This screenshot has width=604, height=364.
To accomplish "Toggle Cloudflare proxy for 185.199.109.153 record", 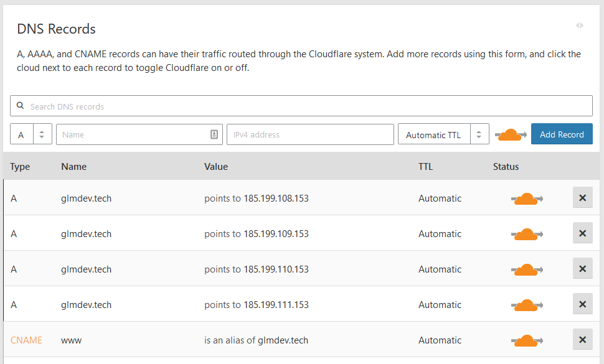I will pos(527,234).
